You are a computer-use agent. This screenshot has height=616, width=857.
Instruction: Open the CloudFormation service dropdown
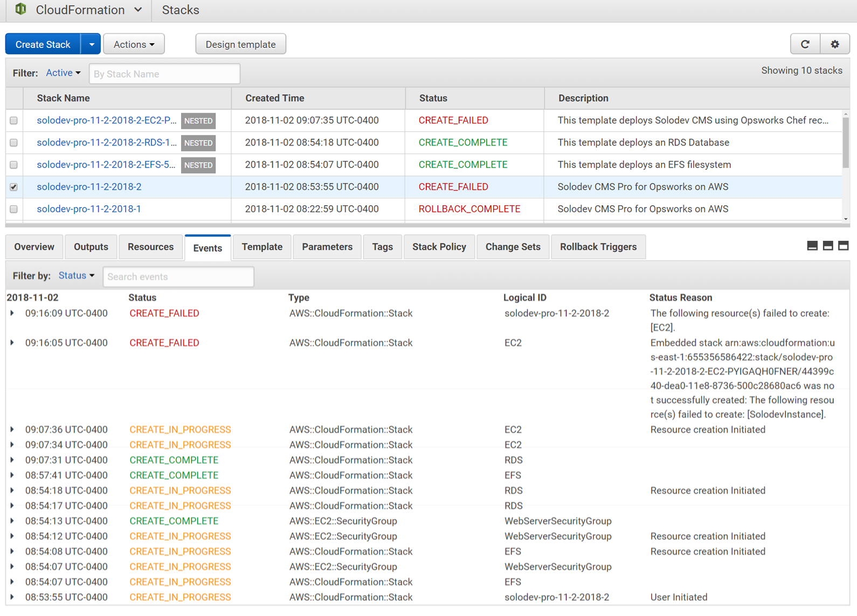pyautogui.click(x=139, y=10)
